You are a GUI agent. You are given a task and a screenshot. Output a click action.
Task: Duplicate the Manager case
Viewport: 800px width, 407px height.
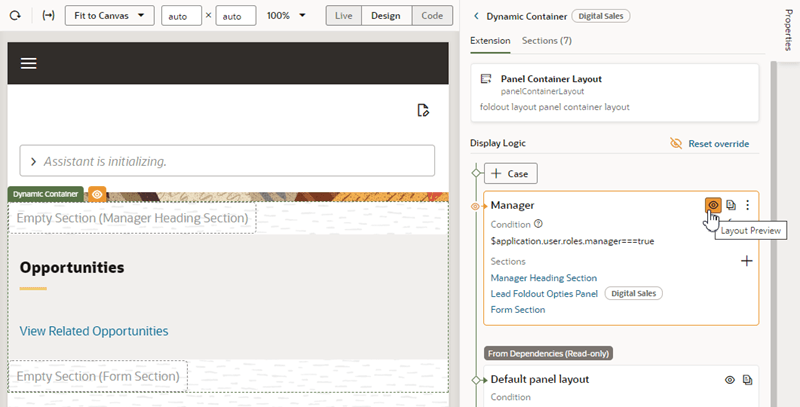731,205
